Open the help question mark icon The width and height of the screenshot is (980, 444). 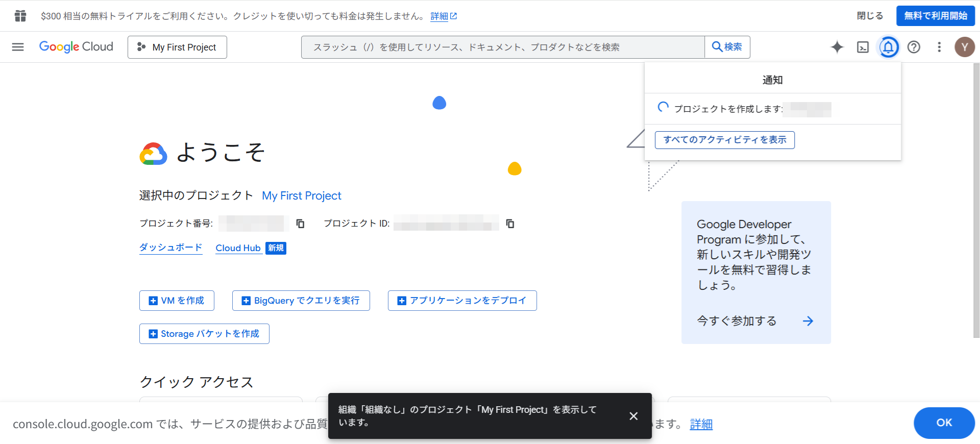(914, 47)
